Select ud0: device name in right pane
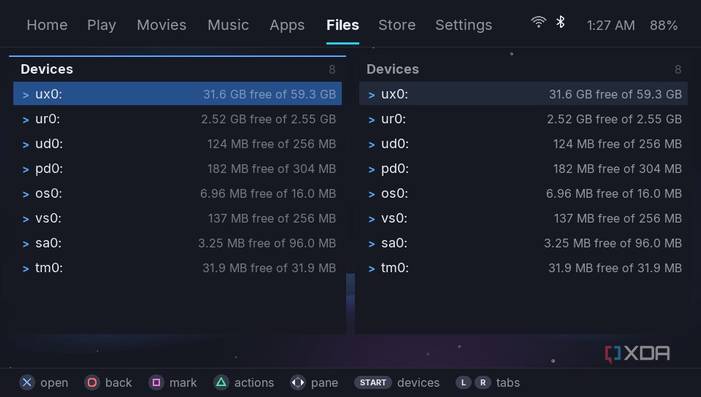 click(395, 144)
